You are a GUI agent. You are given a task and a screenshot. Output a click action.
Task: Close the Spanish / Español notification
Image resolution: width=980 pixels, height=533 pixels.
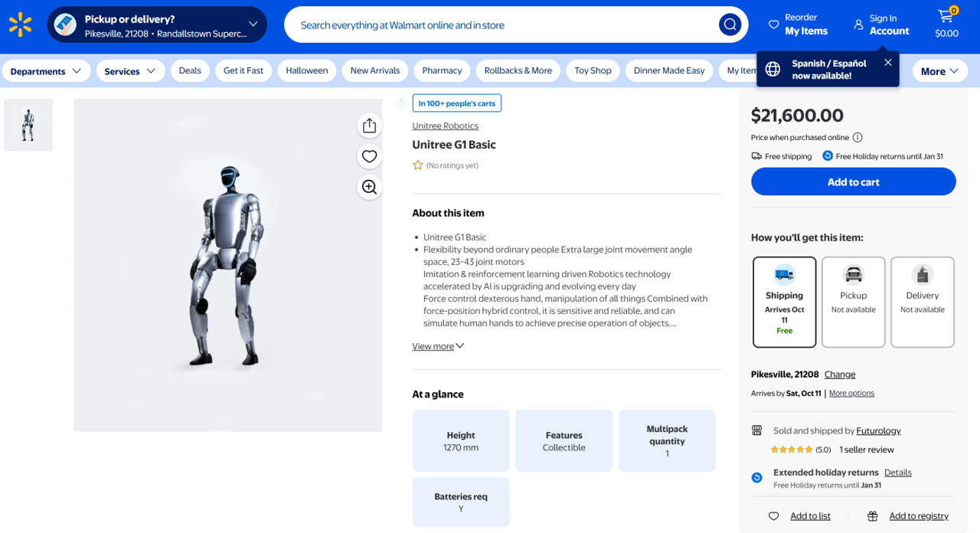coord(888,63)
